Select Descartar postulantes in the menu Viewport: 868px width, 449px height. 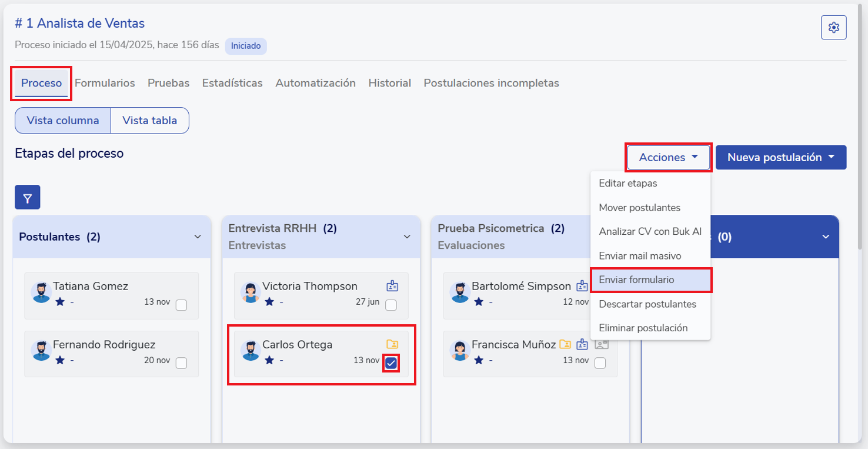point(647,304)
